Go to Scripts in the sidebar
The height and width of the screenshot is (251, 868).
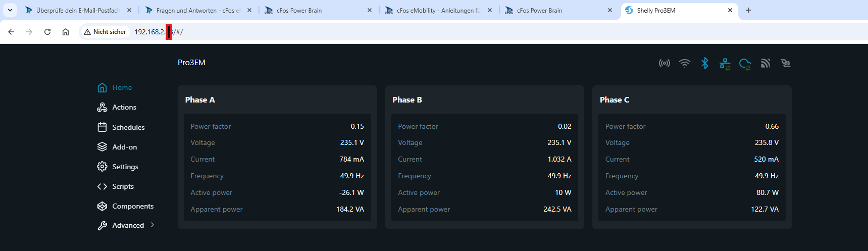123,186
